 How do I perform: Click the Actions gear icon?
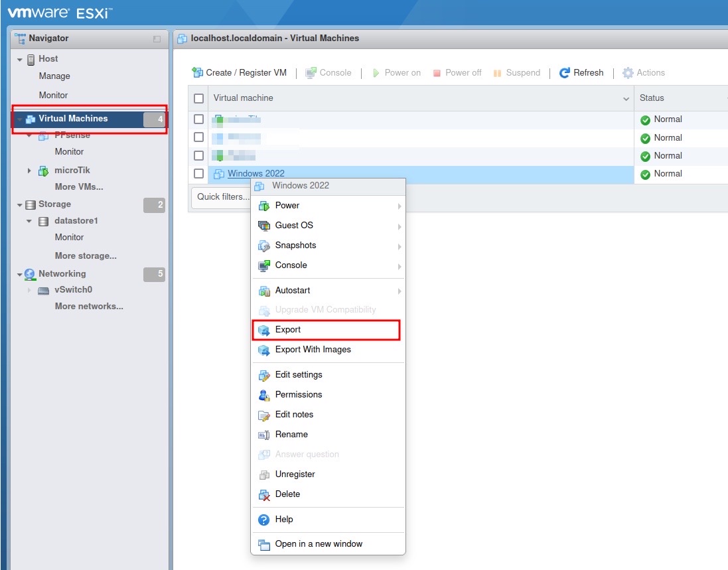(x=628, y=73)
